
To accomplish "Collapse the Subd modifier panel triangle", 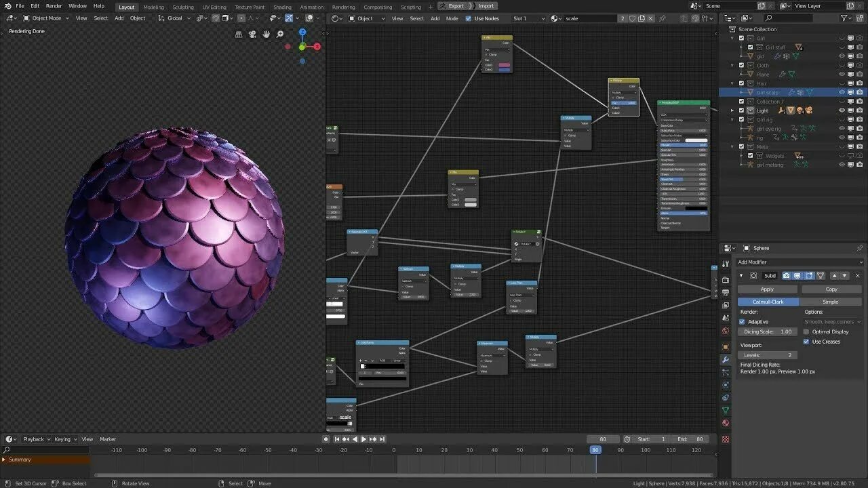I will click(741, 276).
